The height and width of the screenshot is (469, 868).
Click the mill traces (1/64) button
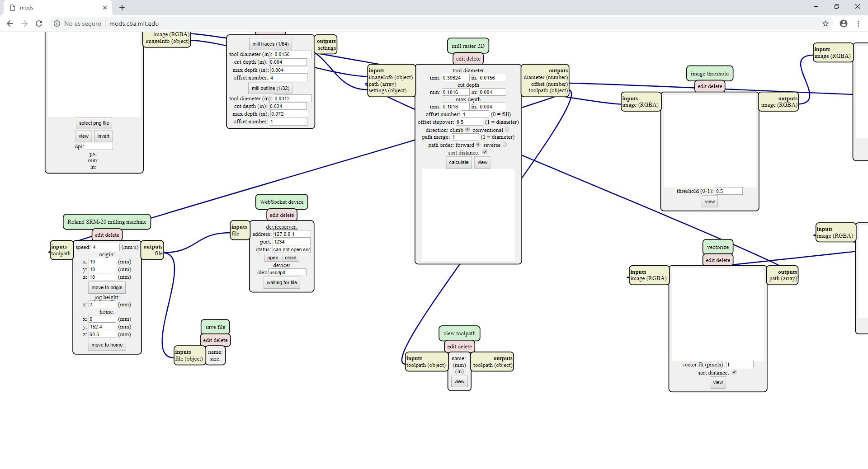[x=270, y=44]
